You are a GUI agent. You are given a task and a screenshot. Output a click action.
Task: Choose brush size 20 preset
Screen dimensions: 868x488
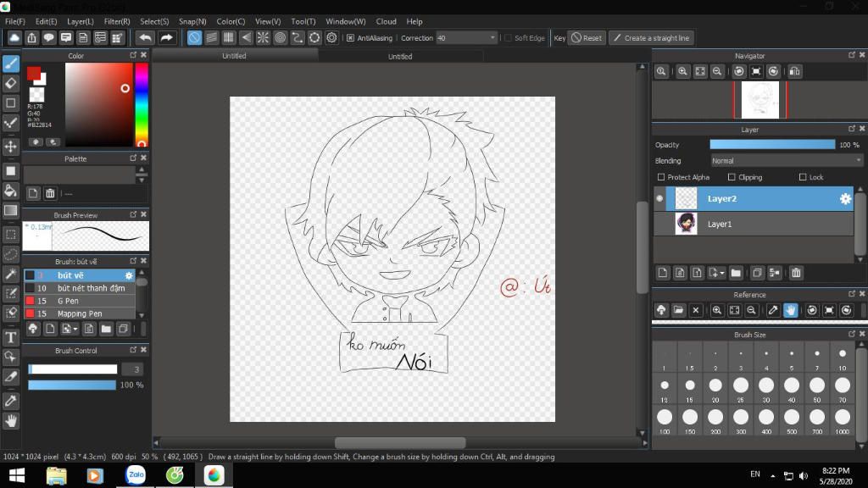pos(715,388)
